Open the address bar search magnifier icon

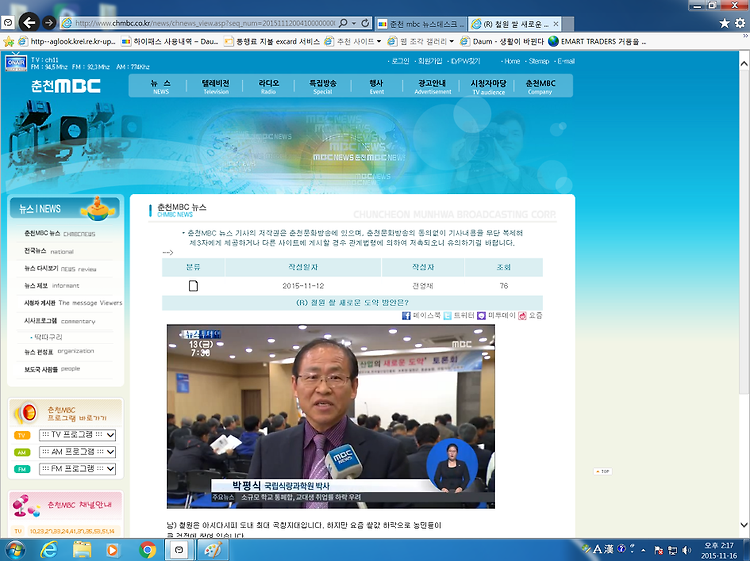[343, 23]
